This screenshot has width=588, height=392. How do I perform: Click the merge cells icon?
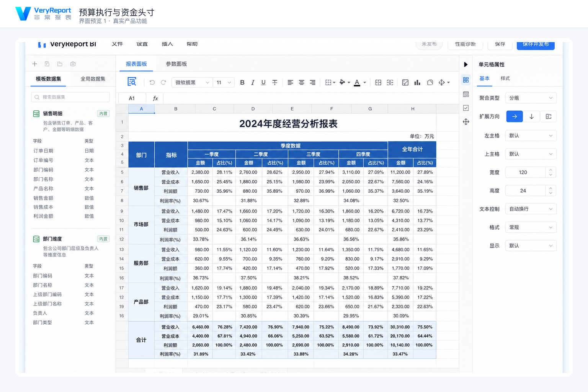[378, 82]
